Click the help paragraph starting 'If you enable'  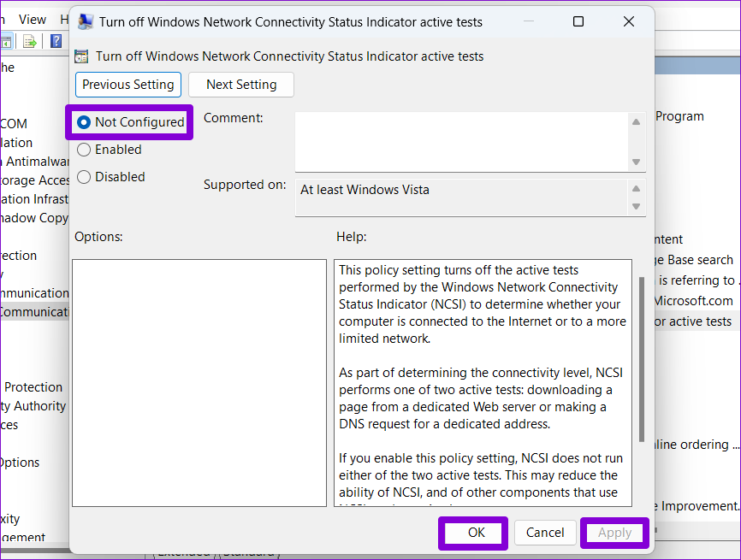click(481, 475)
